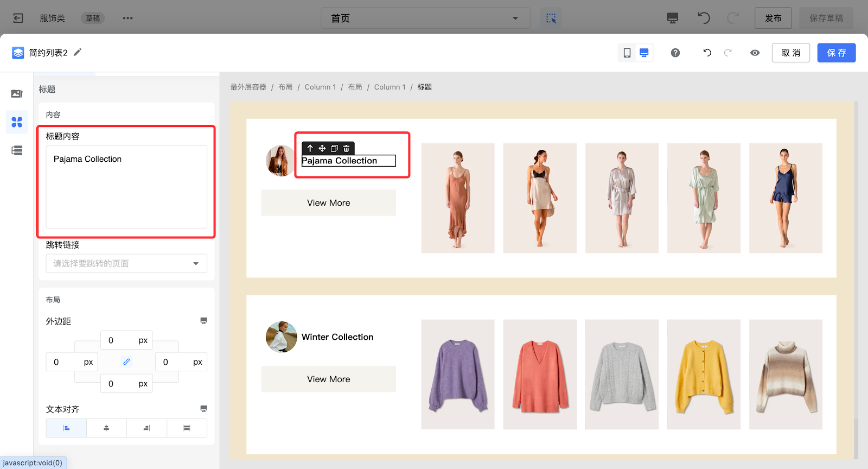The image size is (868, 469).
Task: Open the layers list icon in sidebar
Action: [17, 150]
